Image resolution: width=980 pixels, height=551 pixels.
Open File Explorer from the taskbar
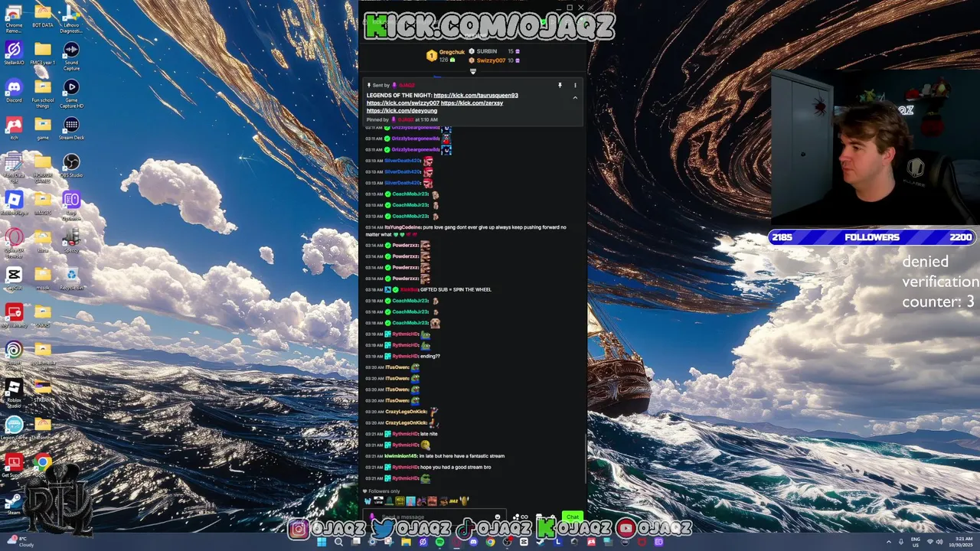tap(406, 542)
